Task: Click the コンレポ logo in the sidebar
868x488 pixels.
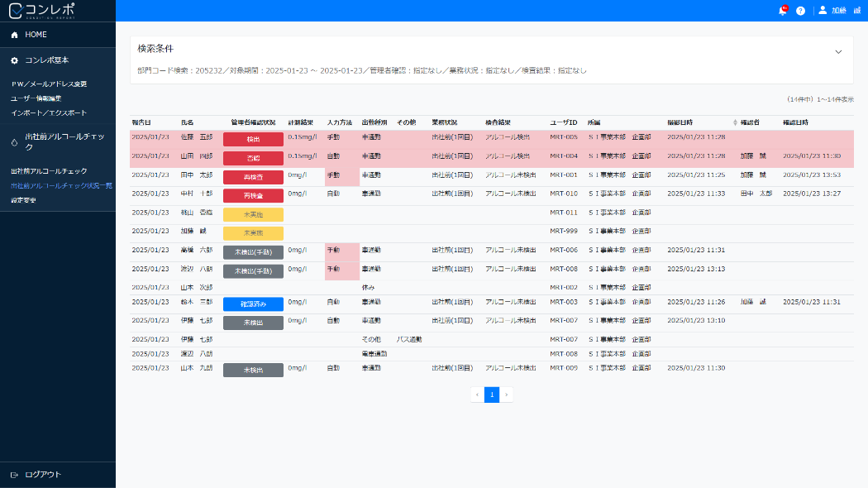Action: (x=41, y=11)
